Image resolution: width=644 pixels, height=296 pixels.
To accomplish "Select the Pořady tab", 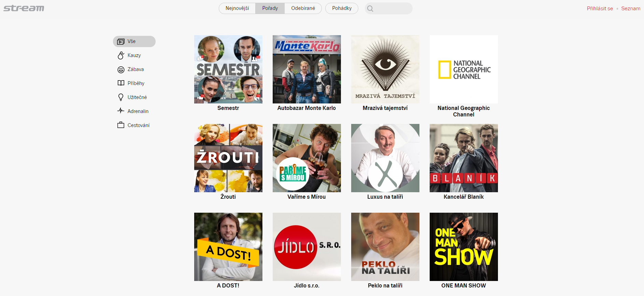I will (270, 8).
